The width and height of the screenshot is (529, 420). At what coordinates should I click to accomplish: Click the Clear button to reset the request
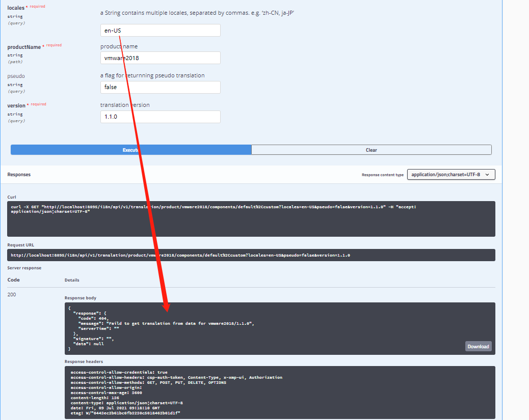tap(372, 150)
